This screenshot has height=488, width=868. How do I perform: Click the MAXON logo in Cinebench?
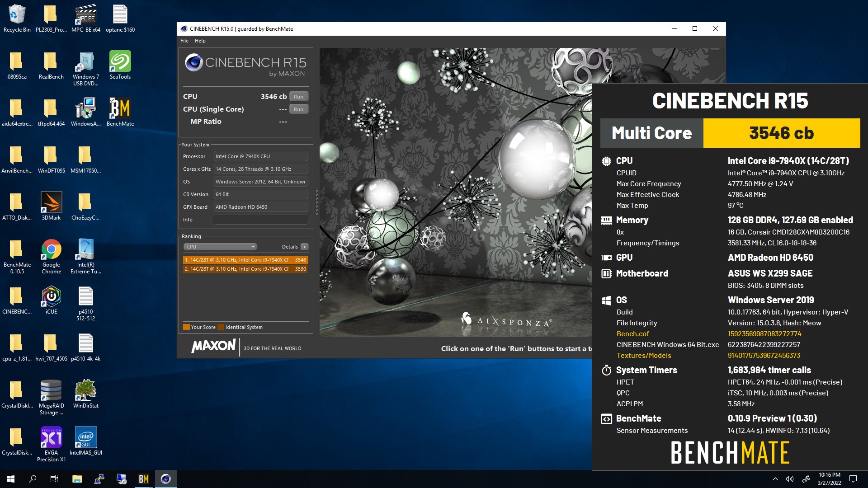coord(213,347)
